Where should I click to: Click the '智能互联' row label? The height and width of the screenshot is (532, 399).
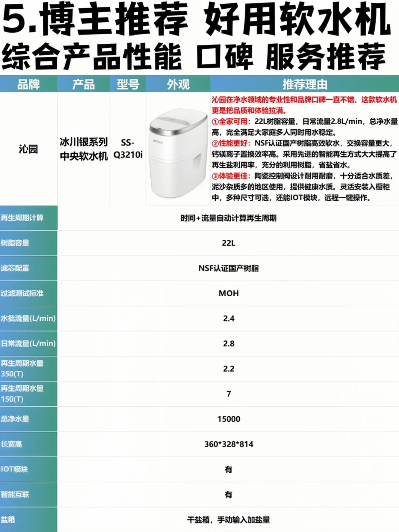pos(15,494)
